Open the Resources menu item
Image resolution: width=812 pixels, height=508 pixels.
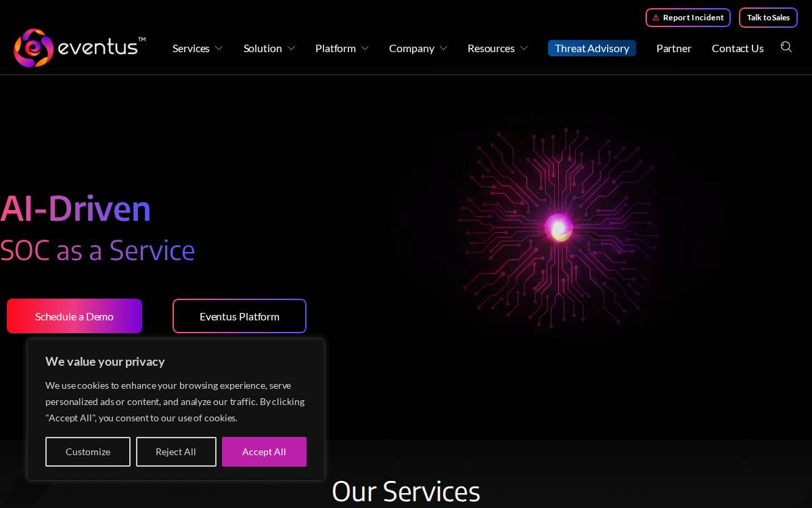tap(491, 48)
